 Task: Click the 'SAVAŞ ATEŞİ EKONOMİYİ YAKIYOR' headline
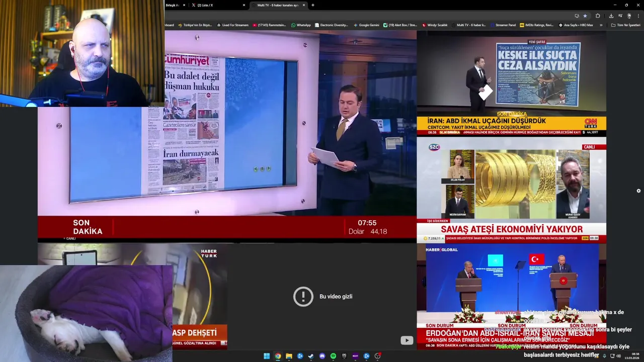512,229
